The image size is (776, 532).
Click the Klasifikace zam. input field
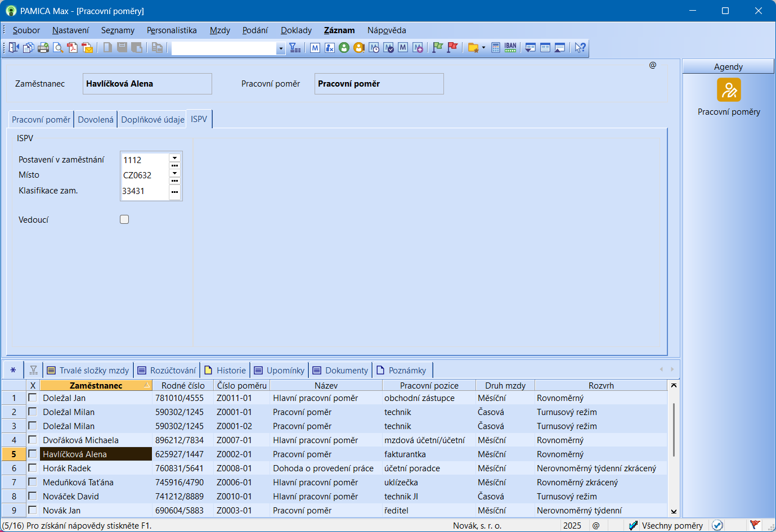click(145, 191)
